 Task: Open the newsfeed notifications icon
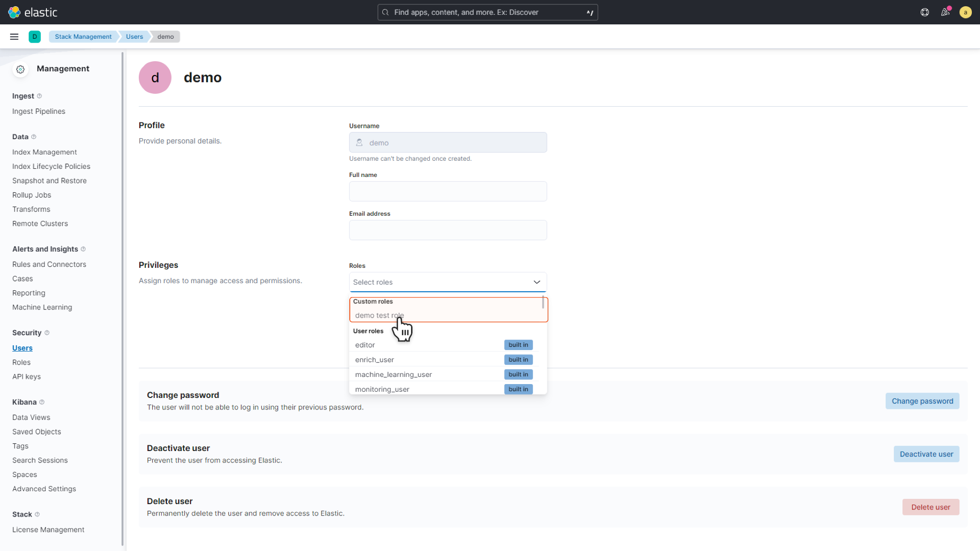point(945,12)
